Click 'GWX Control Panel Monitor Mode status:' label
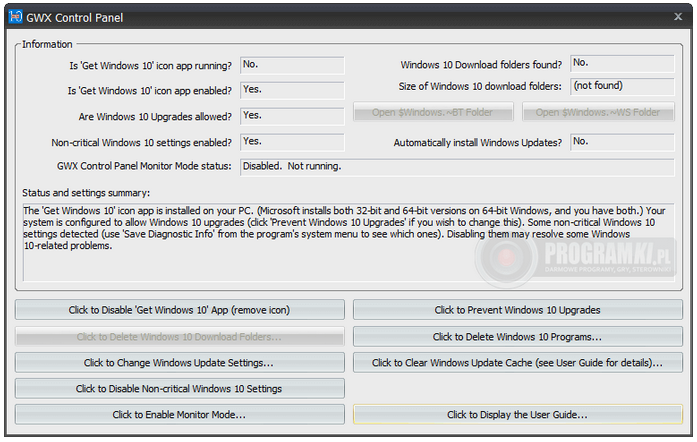Image resolution: width=697 pixels, height=442 pixels. [144, 166]
